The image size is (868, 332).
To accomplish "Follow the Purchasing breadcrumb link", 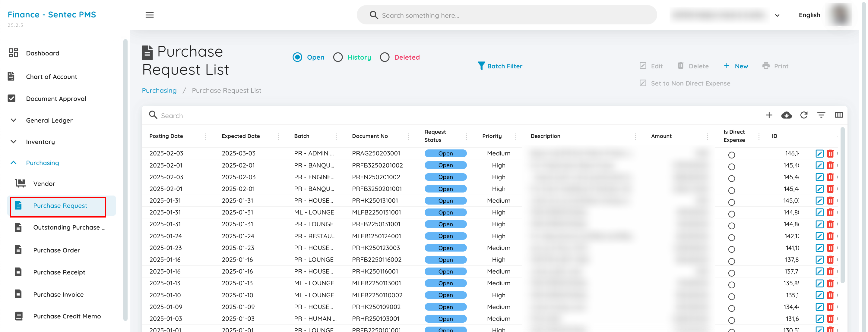I will click(159, 90).
